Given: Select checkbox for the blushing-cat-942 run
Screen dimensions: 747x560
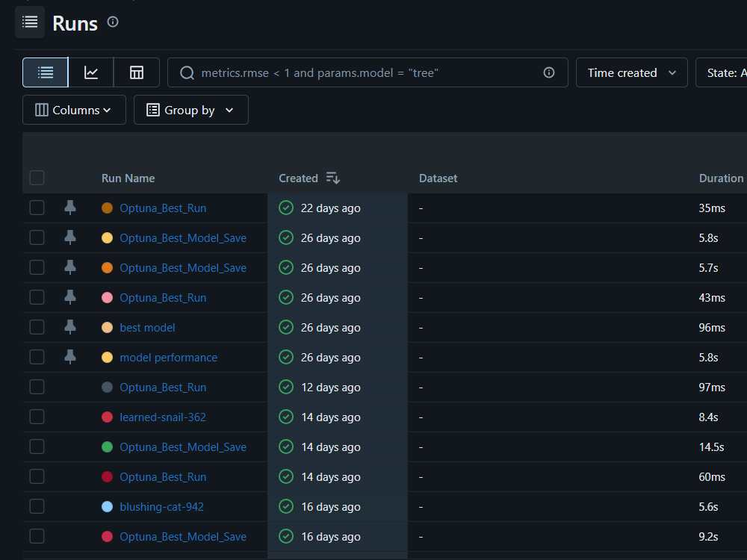Looking at the screenshot, I should (37, 506).
